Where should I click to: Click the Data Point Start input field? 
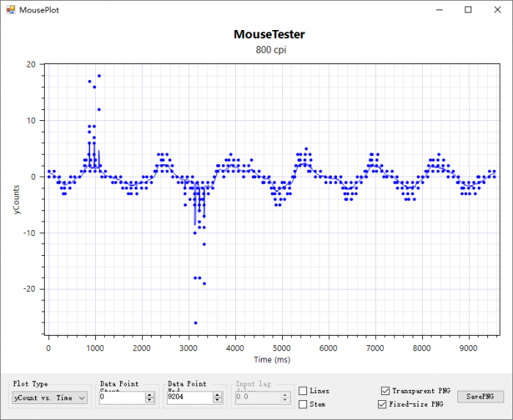[x=121, y=397]
